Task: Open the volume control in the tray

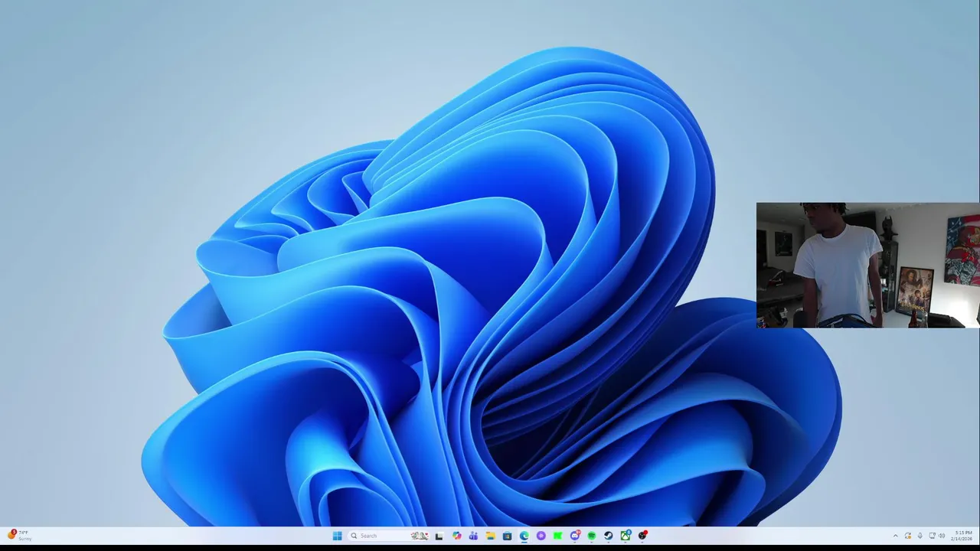Action: tap(942, 536)
